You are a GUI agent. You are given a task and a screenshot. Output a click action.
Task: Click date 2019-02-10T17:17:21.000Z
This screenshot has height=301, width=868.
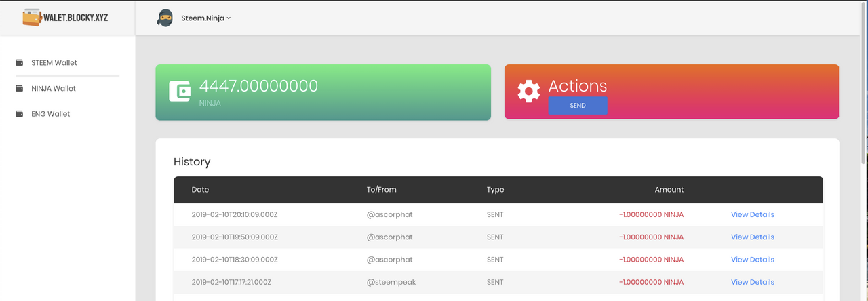click(x=232, y=282)
